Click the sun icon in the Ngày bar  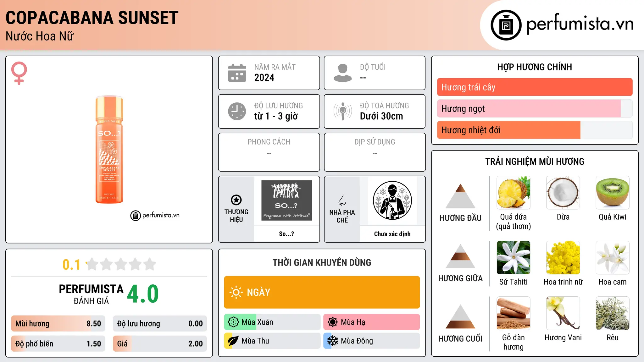236,292
